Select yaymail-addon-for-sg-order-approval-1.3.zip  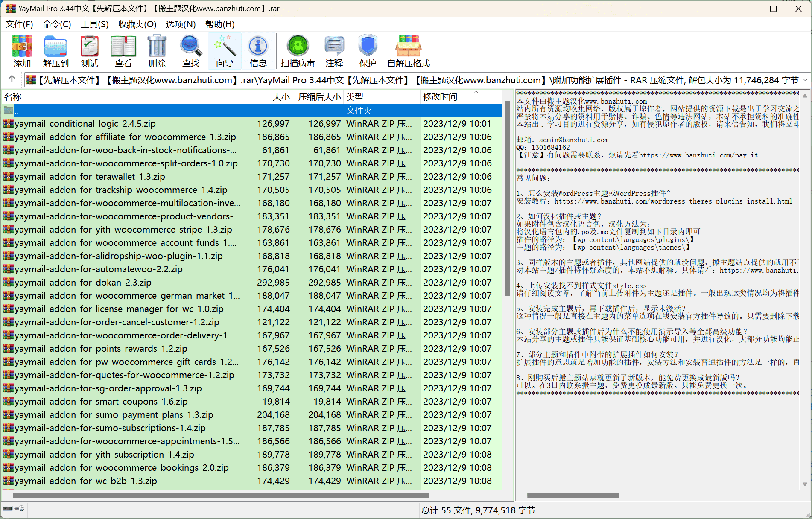pyautogui.click(x=252, y=388)
